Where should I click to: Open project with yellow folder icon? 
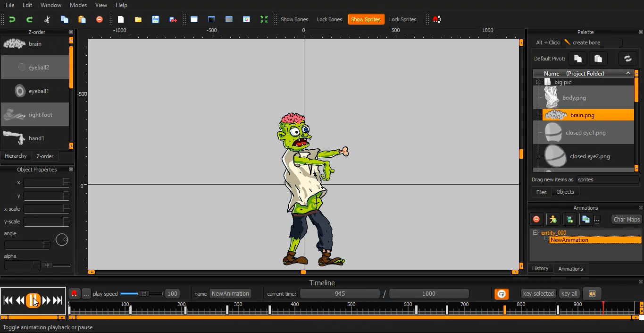[138, 19]
